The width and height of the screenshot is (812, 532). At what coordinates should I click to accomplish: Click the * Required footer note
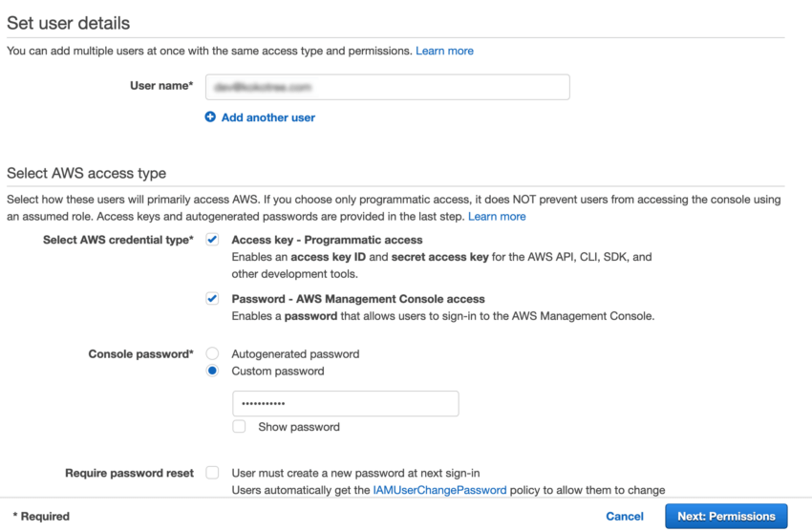pyautogui.click(x=41, y=517)
